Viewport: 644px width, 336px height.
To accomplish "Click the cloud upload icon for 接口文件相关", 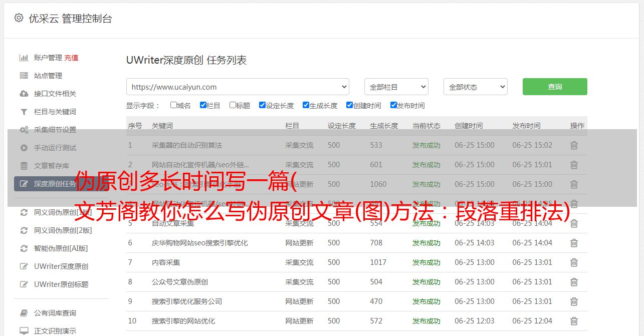I will [x=24, y=94].
